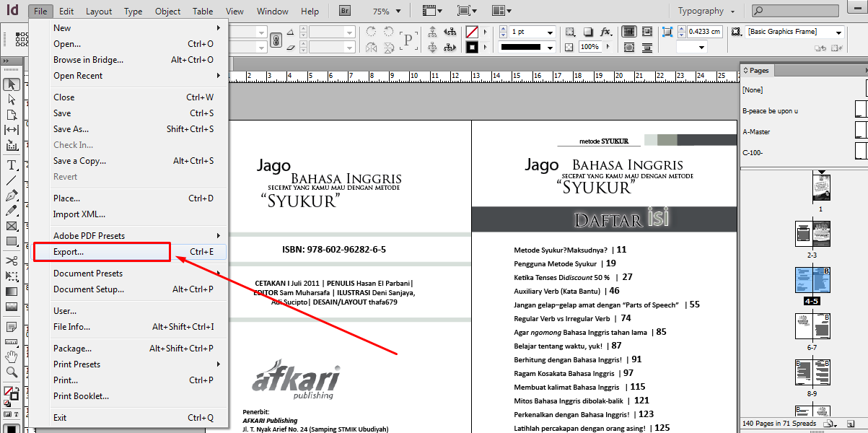Open the Window menu
The width and height of the screenshot is (868, 433).
[273, 12]
